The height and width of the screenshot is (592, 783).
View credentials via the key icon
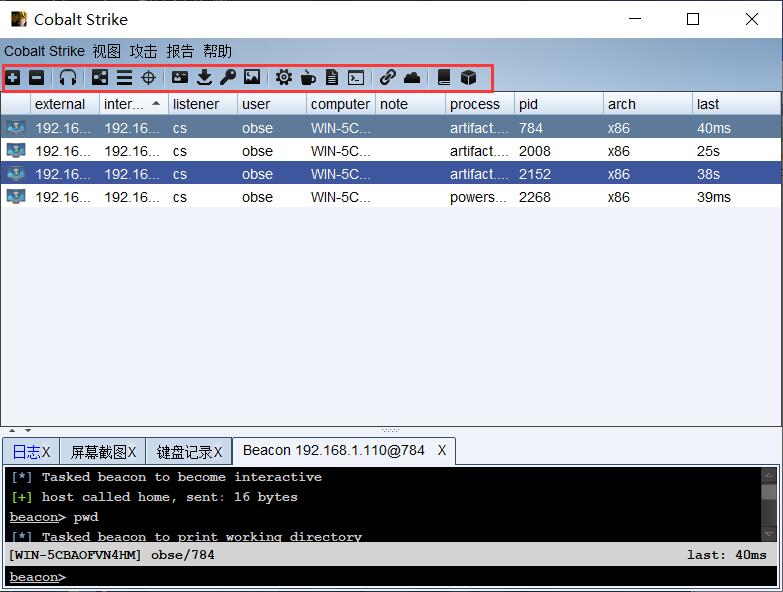228,77
